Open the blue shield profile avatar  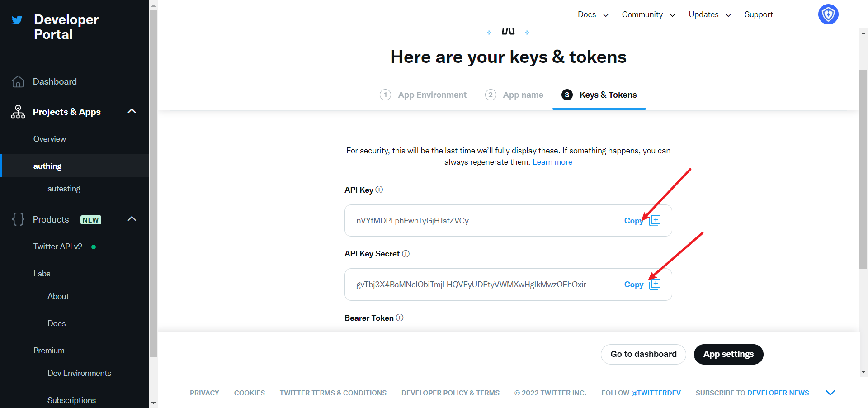[x=828, y=14]
